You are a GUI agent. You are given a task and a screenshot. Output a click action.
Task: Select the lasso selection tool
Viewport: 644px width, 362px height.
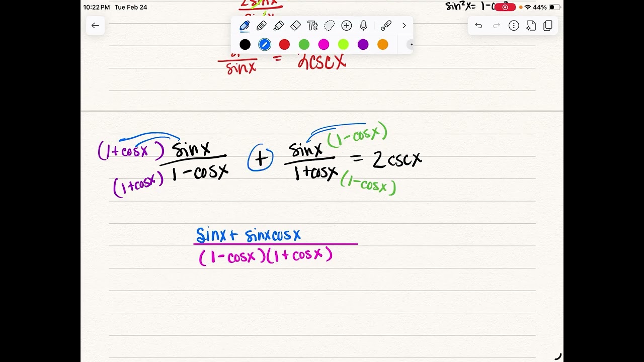330,26
